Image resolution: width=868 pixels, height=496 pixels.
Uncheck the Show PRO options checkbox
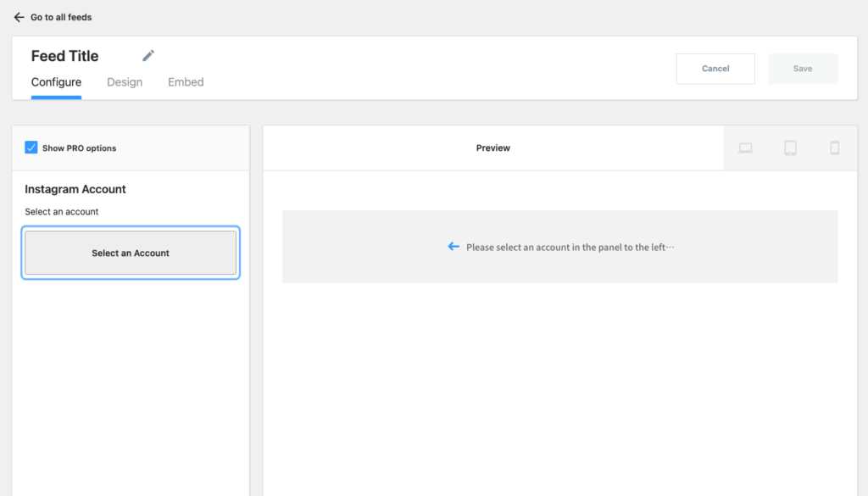(31, 148)
